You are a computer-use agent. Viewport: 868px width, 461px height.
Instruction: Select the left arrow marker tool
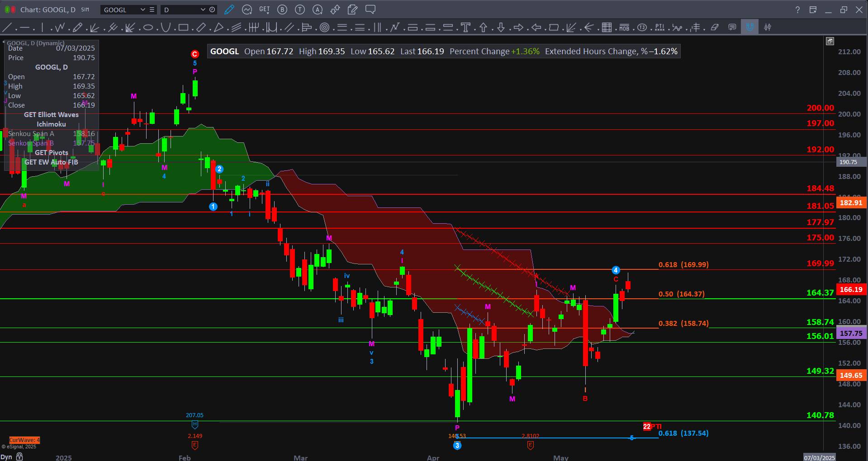[x=536, y=28]
